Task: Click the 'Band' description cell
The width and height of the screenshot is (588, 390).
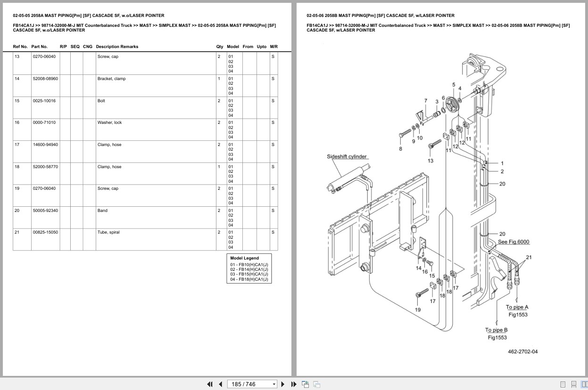Action: pyautogui.click(x=102, y=211)
